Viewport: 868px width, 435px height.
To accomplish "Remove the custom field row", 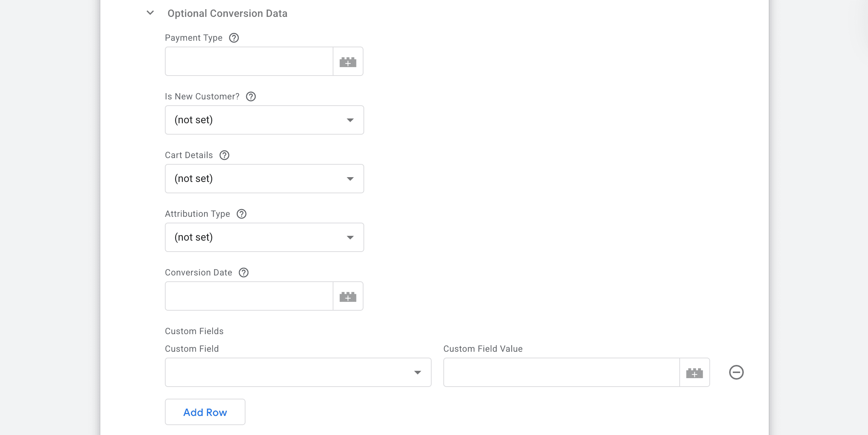I will pos(736,372).
